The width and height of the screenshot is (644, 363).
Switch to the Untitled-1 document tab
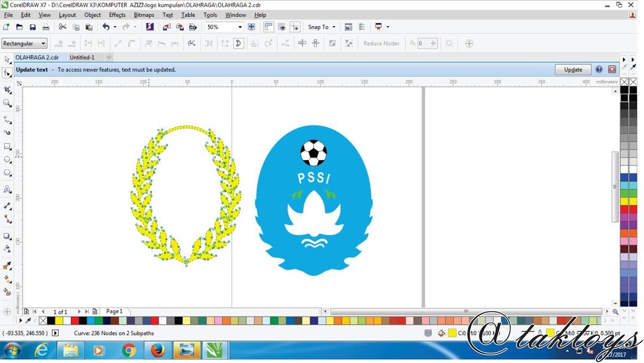click(82, 58)
